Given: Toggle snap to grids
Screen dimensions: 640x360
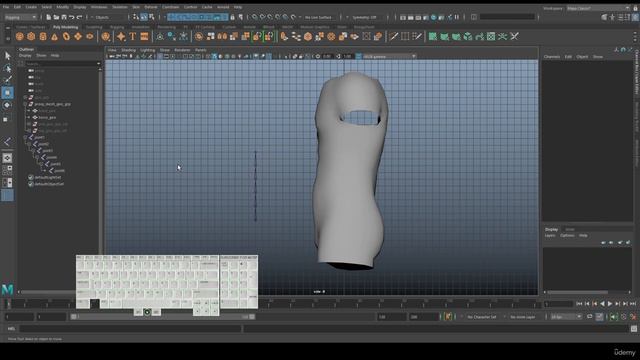Looking at the screenshot, I should [x=254, y=17].
